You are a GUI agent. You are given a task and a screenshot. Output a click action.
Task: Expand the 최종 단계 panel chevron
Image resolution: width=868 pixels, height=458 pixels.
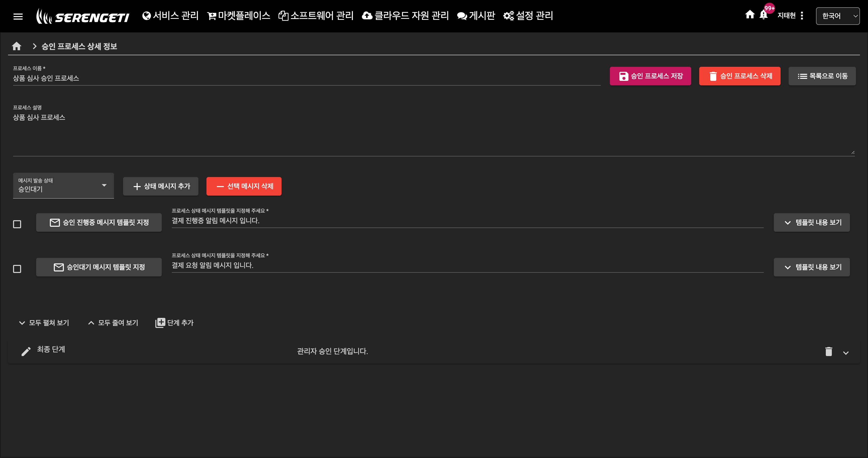pyautogui.click(x=846, y=353)
